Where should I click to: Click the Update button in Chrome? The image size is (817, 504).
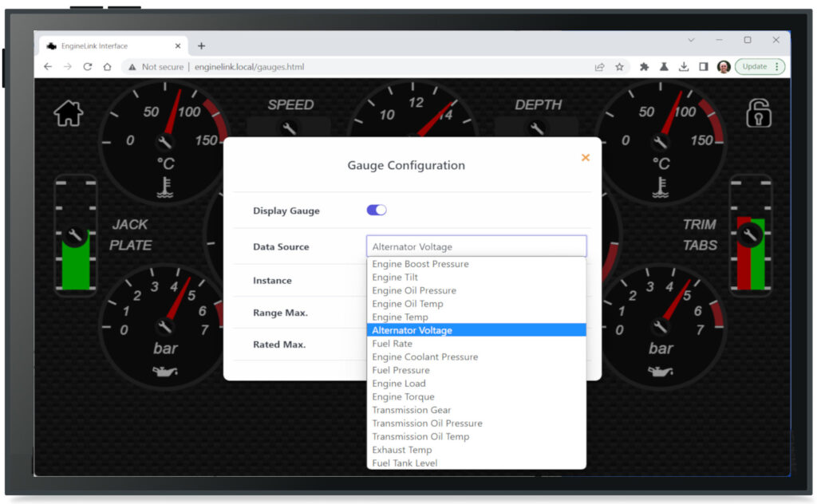755,66
